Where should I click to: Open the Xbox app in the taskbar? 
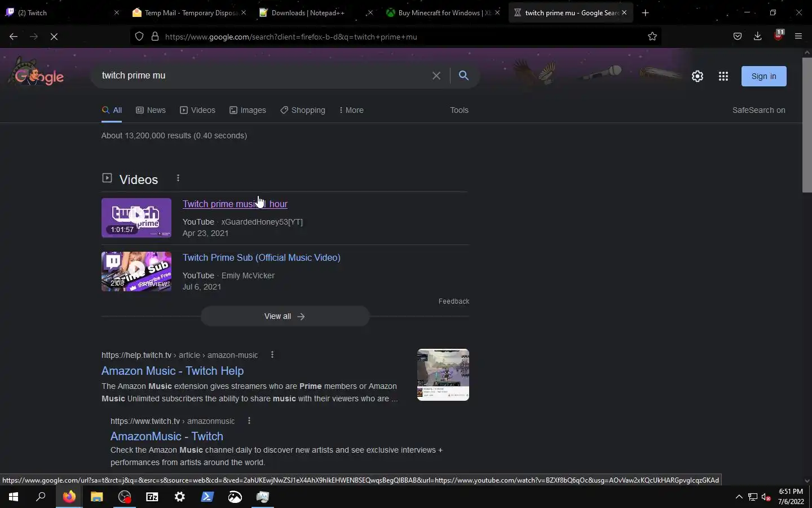(235, 497)
